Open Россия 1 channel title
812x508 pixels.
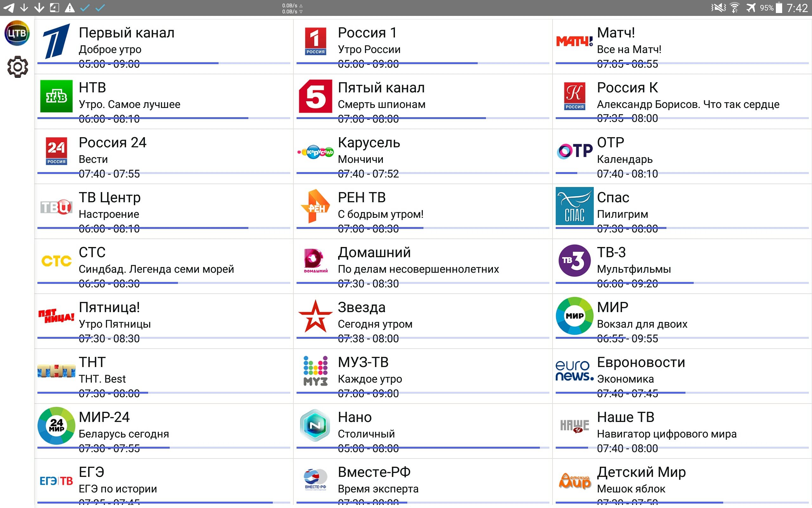pyautogui.click(x=367, y=33)
